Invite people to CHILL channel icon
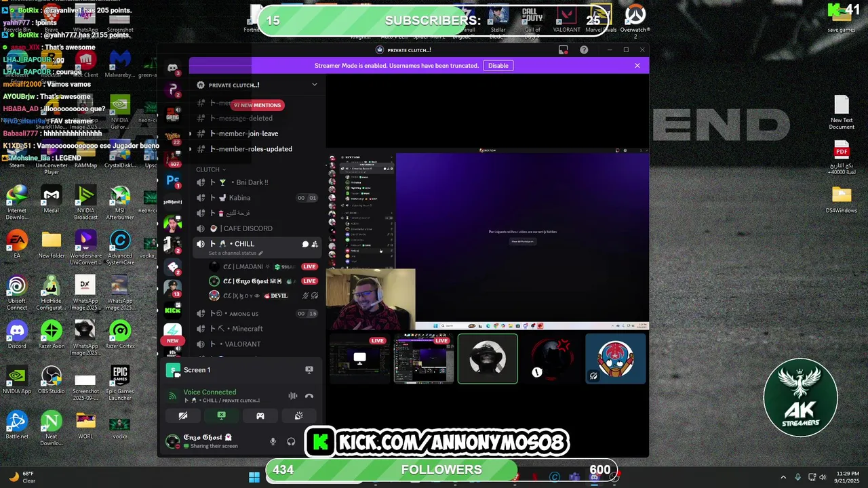The width and height of the screenshot is (868, 488). pyautogui.click(x=315, y=244)
